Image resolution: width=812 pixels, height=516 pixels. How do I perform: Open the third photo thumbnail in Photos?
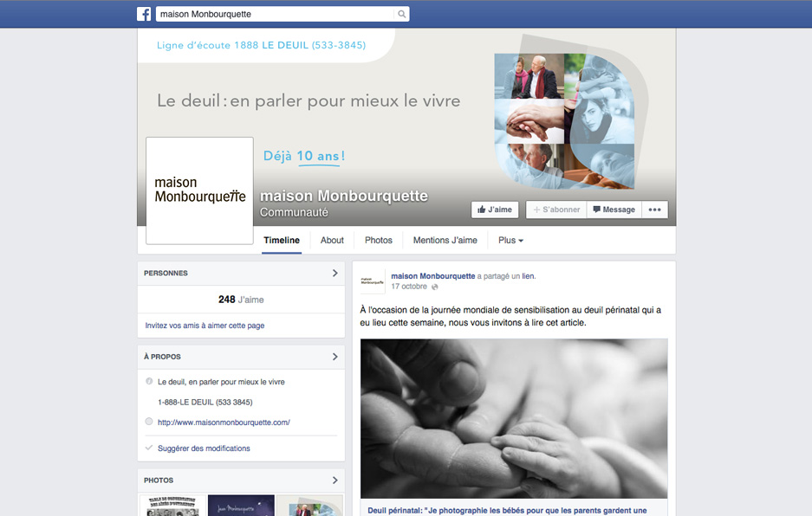click(309, 506)
